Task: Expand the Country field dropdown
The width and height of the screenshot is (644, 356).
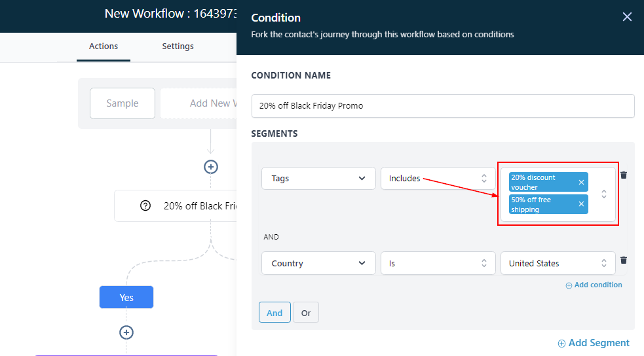Action: pos(318,263)
